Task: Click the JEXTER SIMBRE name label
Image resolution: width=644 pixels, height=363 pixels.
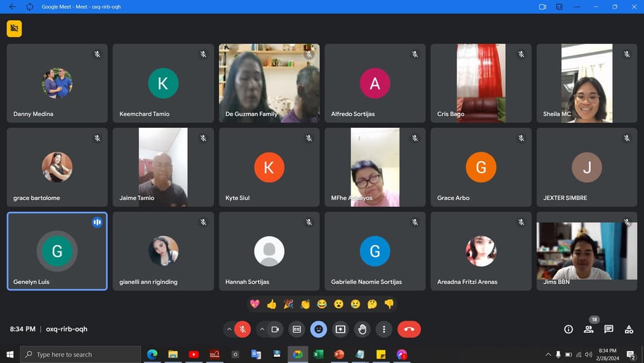Action: pos(565,198)
